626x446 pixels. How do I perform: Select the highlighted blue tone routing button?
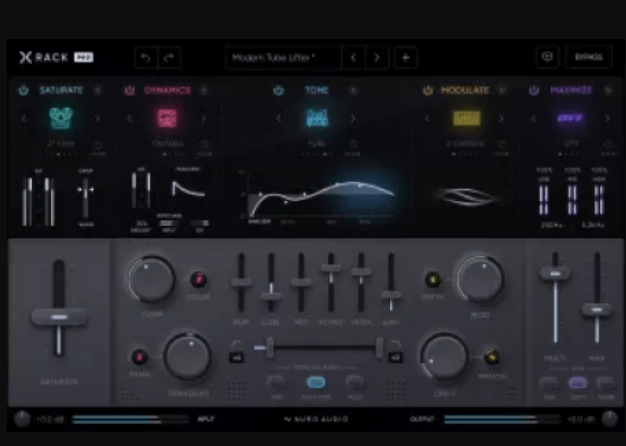click(x=316, y=383)
